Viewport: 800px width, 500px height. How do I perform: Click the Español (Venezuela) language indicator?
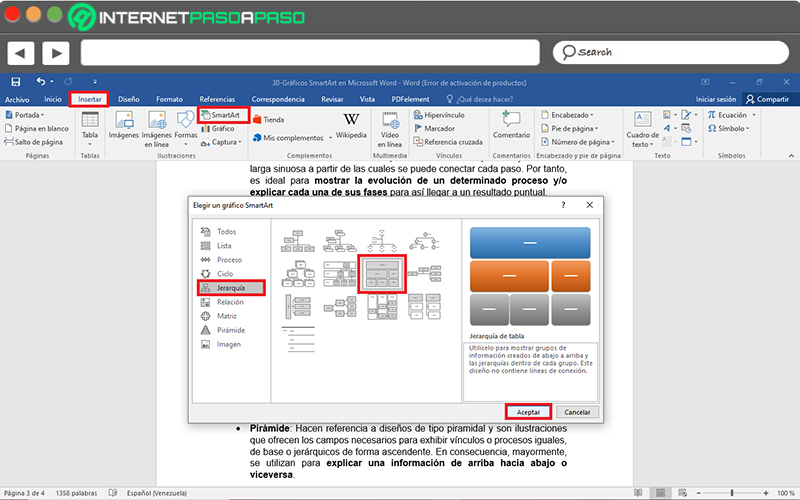(157, 493)
